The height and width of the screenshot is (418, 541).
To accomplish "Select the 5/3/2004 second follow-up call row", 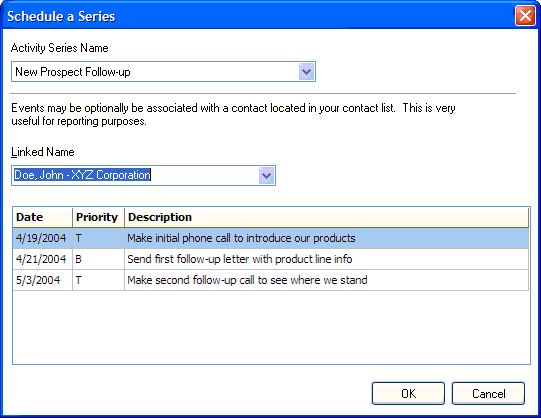I will (x=270, y=280).
